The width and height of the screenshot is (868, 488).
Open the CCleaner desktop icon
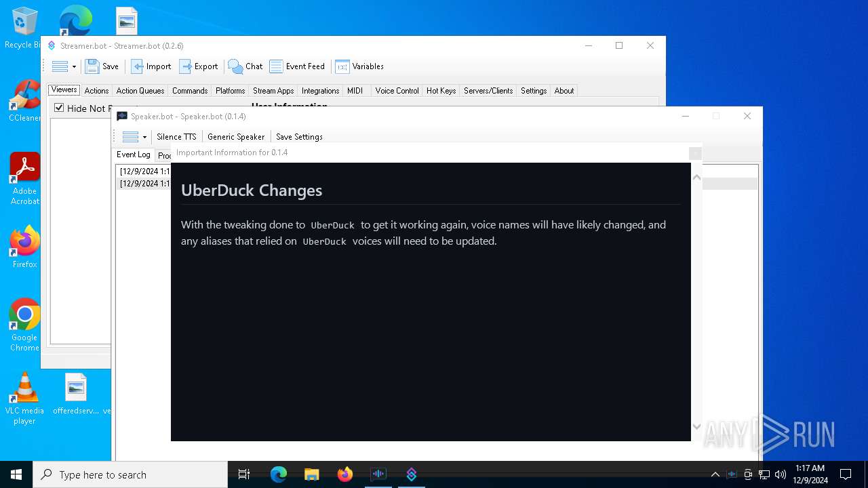24,102
